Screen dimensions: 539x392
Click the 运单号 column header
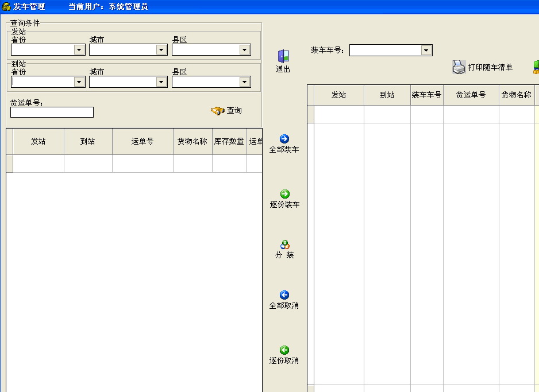(142, 141)
